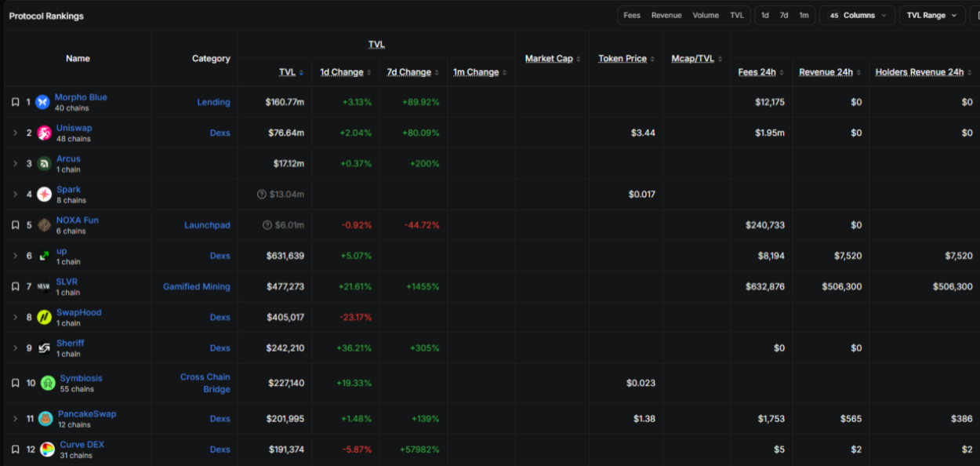
Task: Click the Arcus protocol logo icon
Action: 44,164
